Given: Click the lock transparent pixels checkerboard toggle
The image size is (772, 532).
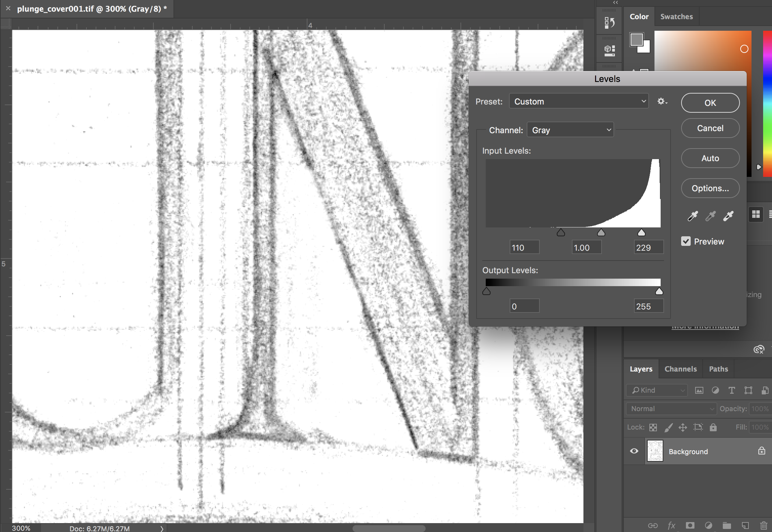Looking at the screenshot, I should click(653, 427).
